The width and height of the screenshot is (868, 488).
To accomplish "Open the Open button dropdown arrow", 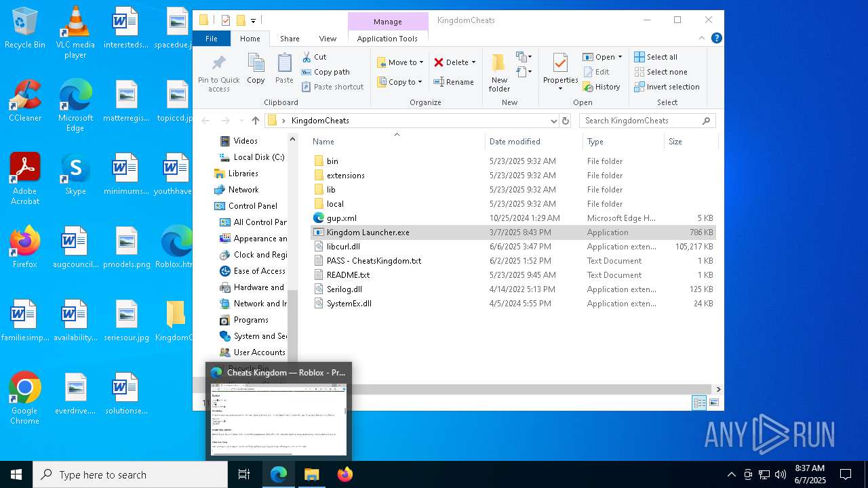I will (x=620, y=57).
